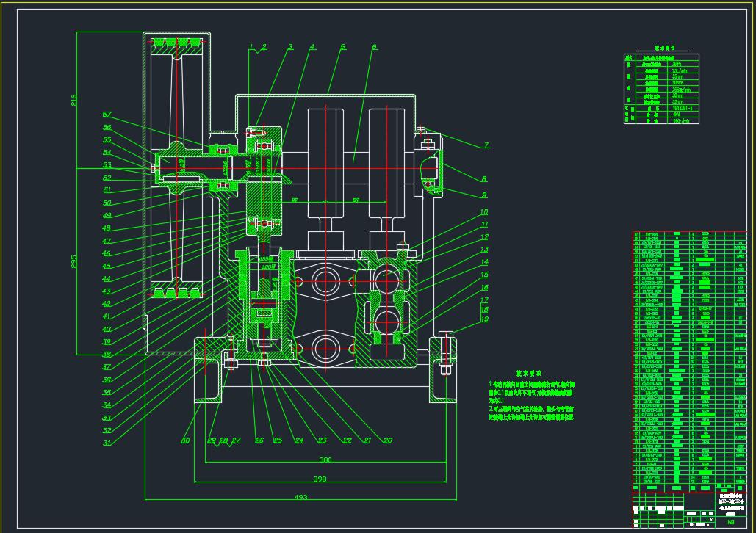Select part callout number 31

click(x=107, y=443)
